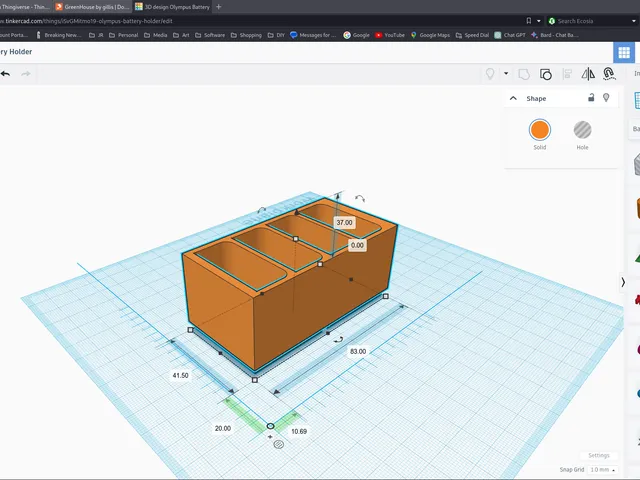Click the Undo arrow

[x=5, y=74]
